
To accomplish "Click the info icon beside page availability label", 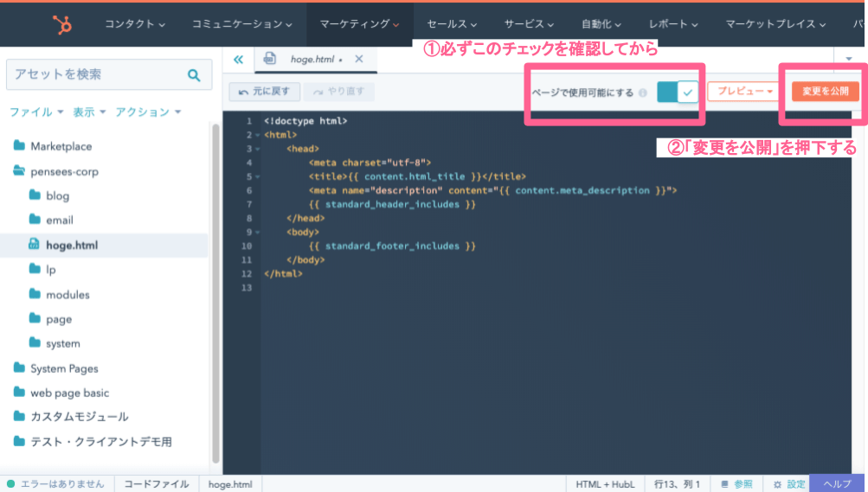I will (643, 93).
